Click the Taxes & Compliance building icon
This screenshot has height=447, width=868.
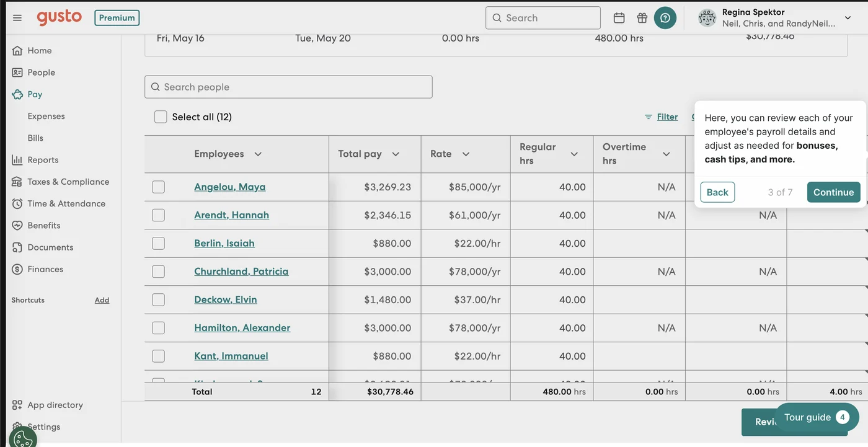click(17, 182)
